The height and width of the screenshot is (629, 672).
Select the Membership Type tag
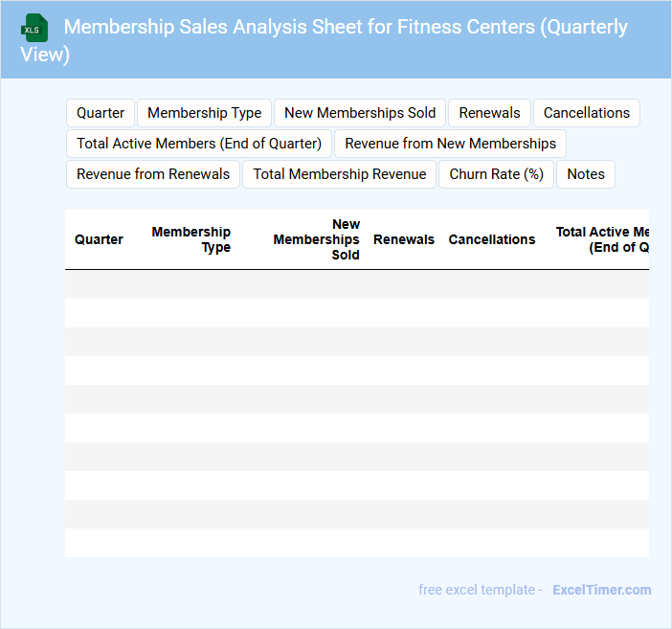(204, 113)
